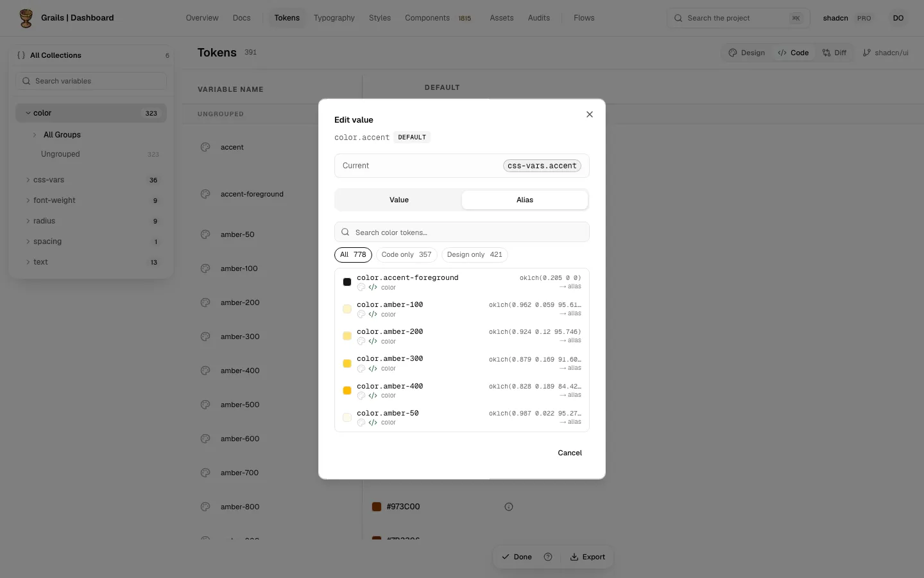Image resolution: width=924 pixels, height=578 pixels.
Task: Switch the dialog to Value mode
Action: click(x=399, y=200)
